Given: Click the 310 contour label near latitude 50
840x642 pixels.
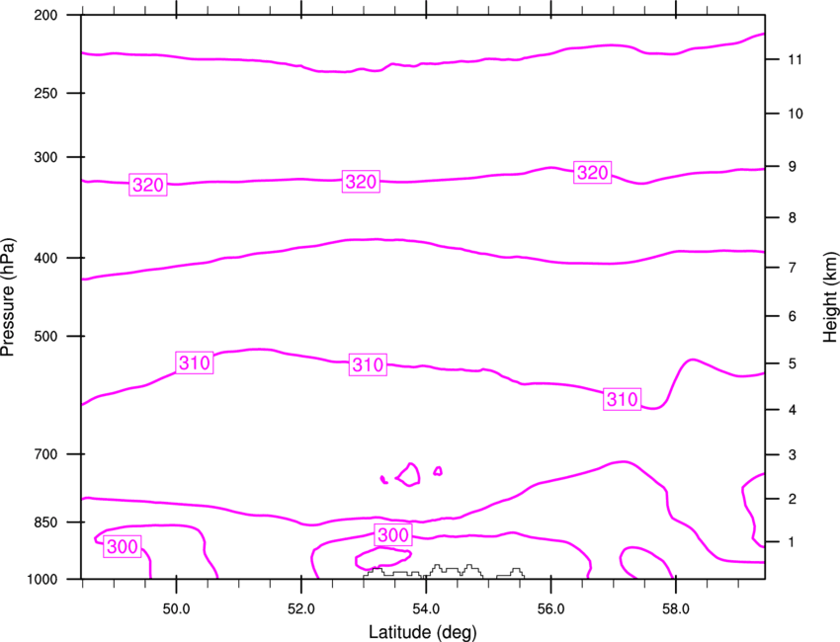Looking at the screenshot, I should (195, 362).
